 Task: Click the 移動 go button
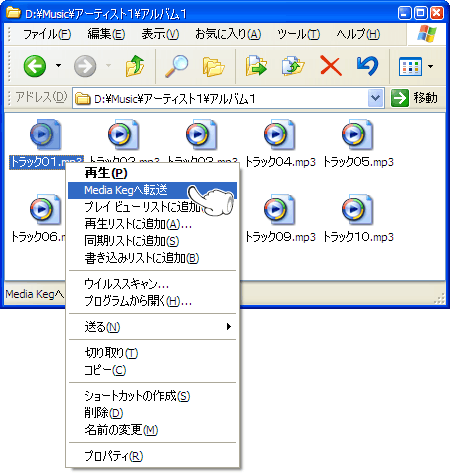click(x=414, y=98)
